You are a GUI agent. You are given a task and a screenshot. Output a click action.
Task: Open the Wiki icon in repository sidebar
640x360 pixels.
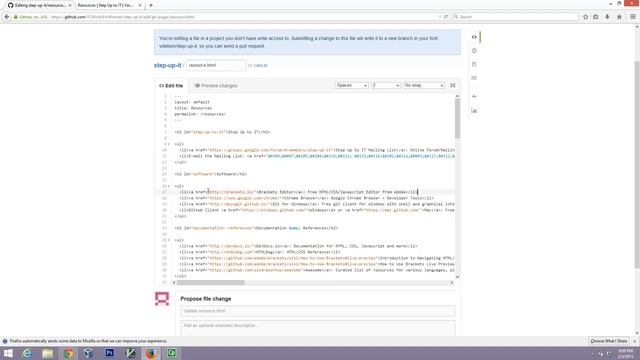point(474,78)
